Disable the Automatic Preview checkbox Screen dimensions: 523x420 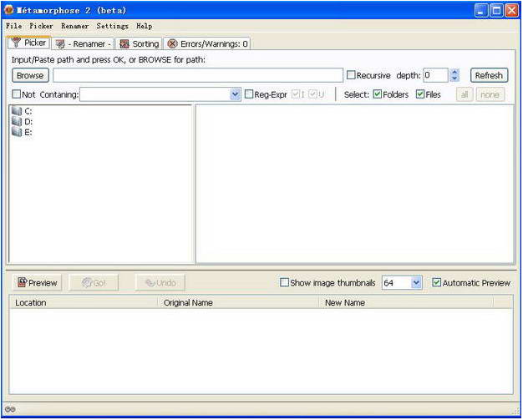point(436,282)
